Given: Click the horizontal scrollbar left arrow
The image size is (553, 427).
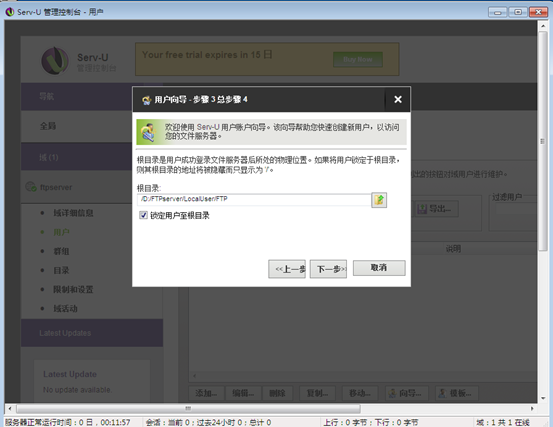Looking at the screenshot, I should pos(10,409).
